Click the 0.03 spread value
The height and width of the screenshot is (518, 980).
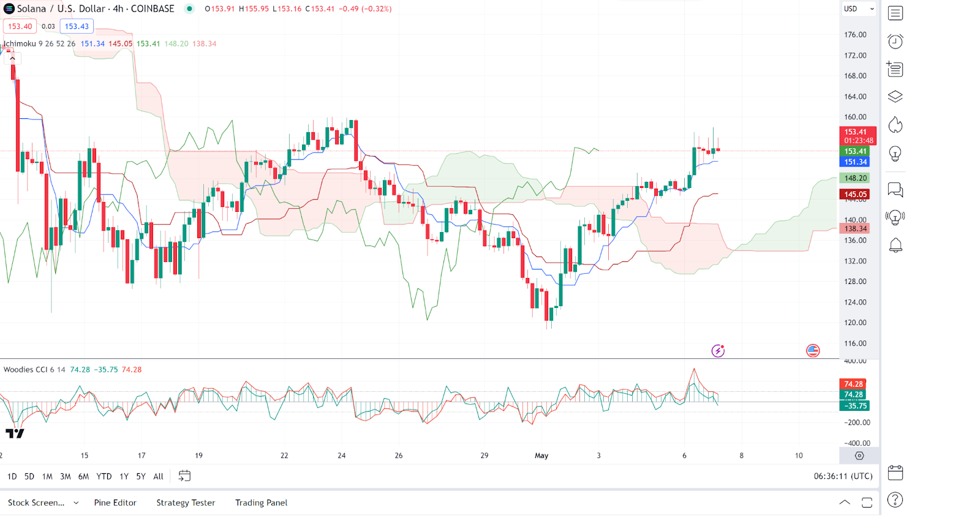48,26
